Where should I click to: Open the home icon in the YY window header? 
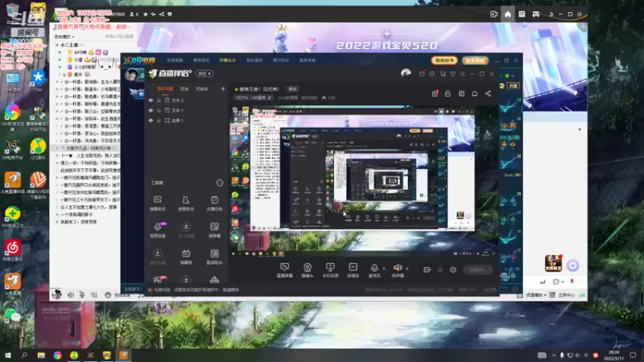coord(508,14)
